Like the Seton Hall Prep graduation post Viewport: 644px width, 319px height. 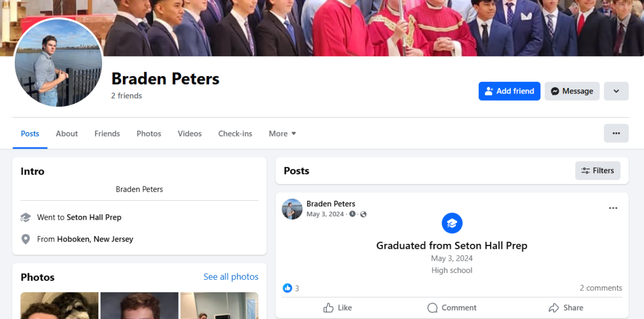click(x=337, y=308)
